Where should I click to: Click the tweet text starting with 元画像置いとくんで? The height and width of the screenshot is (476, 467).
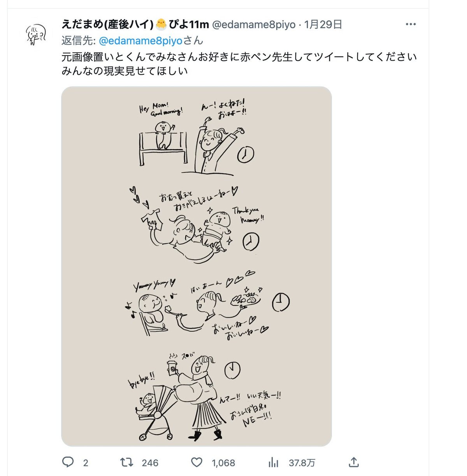[x=239, y=57]
